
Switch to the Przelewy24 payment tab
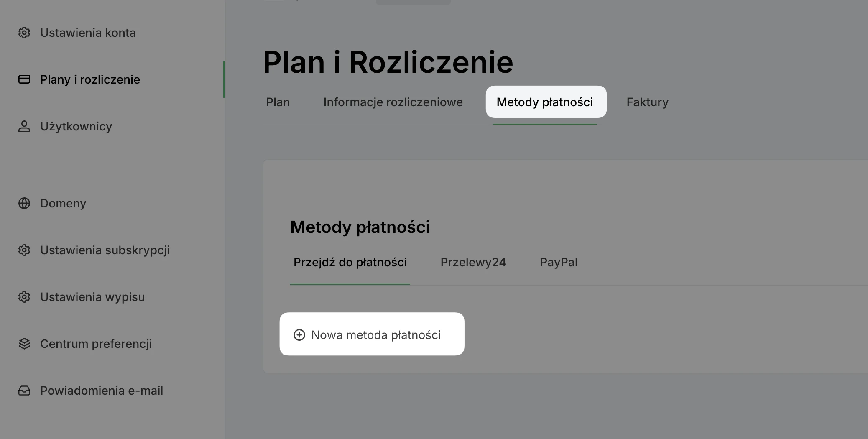[x=473, y=263]
